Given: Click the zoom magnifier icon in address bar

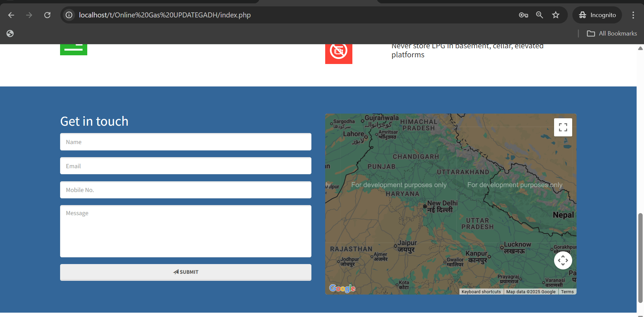Looking at the screenshot, I should coord(539,15).
